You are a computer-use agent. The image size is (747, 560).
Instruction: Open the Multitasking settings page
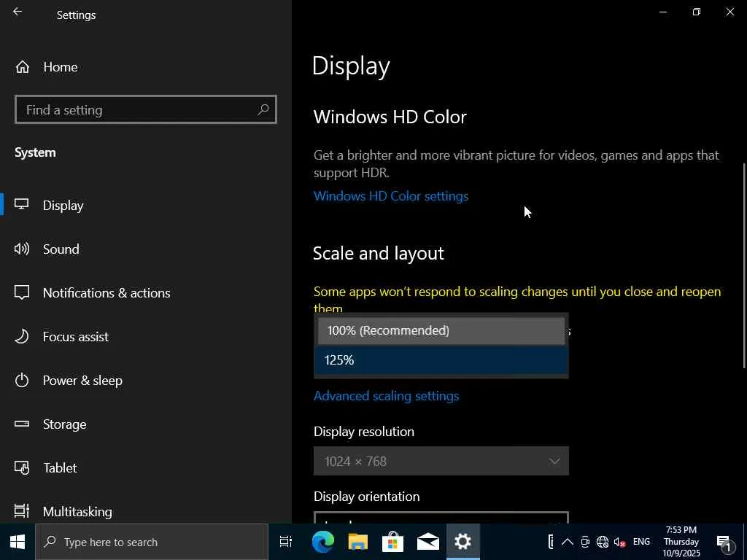pos(77,512)
